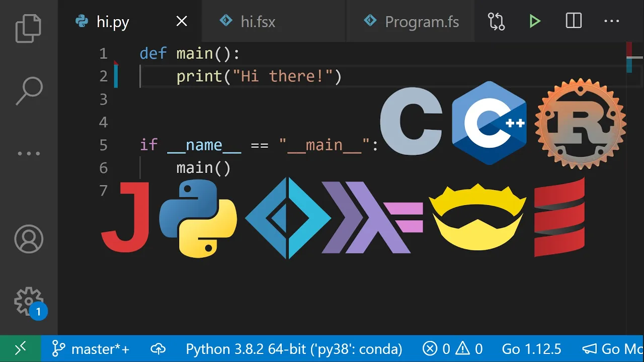Click the F# file icon on Program.fs tab
The height and width of the screenshot is (362, 644).
click(x=370, y=21)
